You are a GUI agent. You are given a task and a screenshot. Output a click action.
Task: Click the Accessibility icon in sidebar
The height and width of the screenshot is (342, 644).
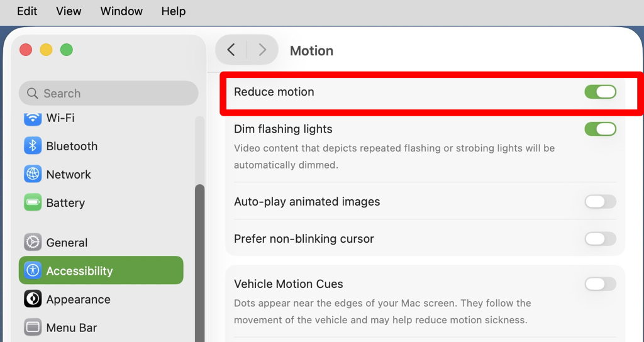[x=33, y=271]
